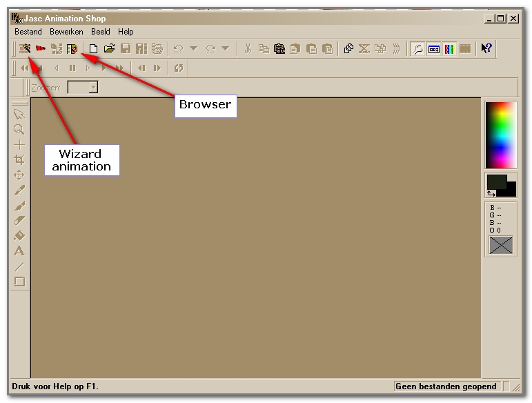Click right-arrow-with-bar frame button
The image size is (532, 403).
click(x=157, y=68)
